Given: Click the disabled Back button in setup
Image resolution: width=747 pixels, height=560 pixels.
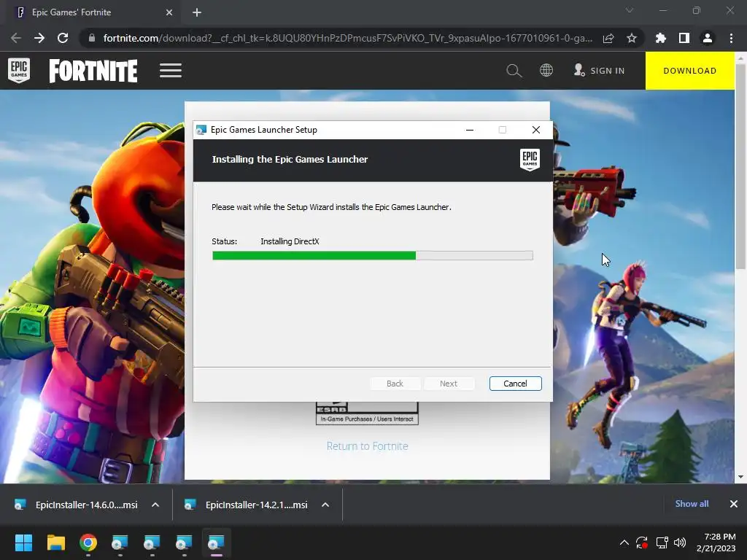Looking at the screenshot, I should tap(395, 384).
